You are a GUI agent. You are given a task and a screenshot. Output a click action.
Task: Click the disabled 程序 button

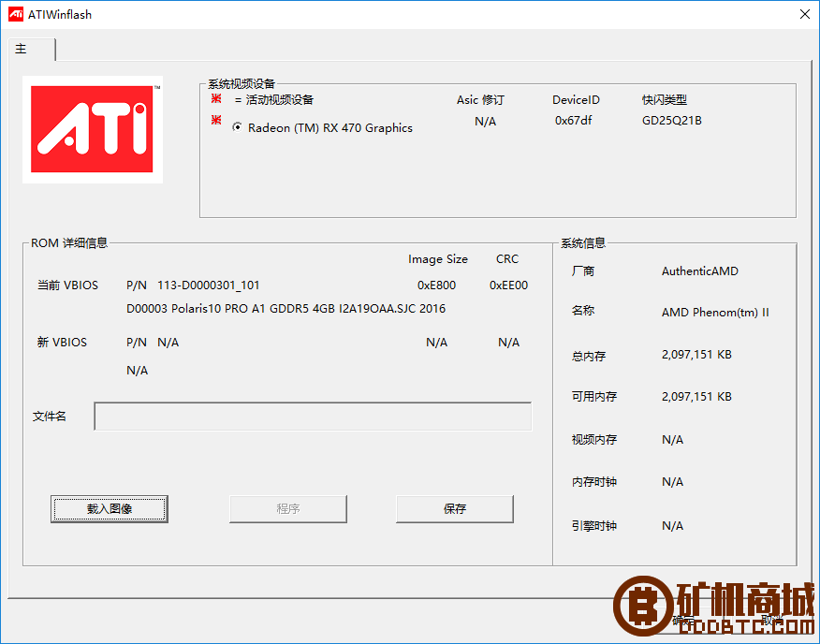[288, 508]
